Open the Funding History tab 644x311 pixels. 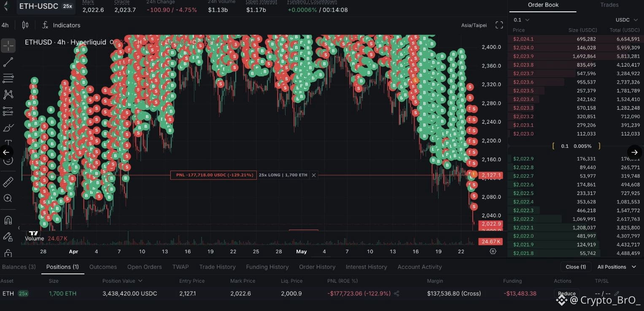point(267,267)
